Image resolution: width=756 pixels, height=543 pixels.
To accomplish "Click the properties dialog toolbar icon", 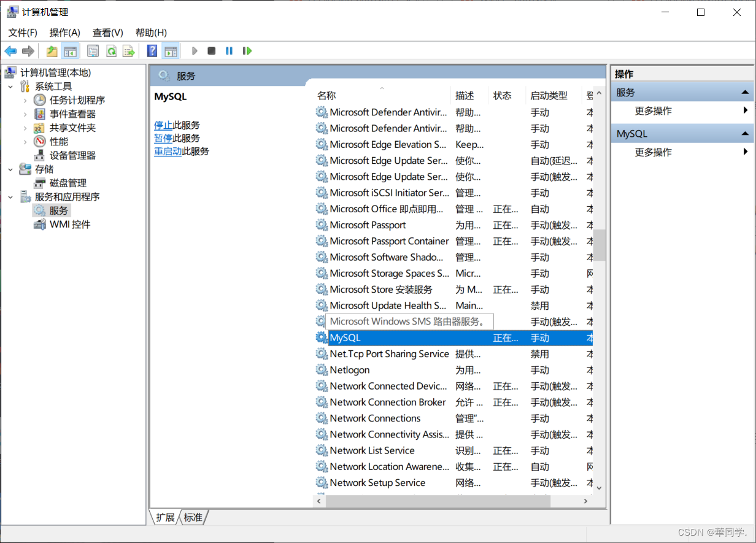I will (x=93, y=51).
